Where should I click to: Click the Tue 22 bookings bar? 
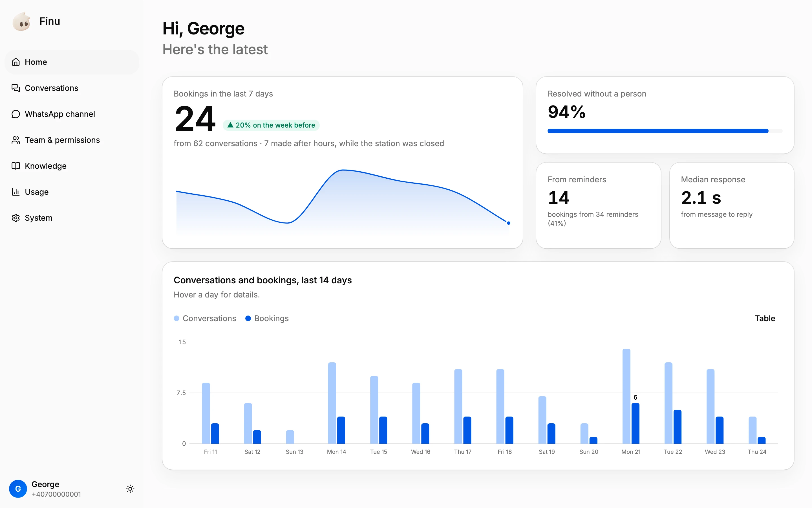coord(678,427)
